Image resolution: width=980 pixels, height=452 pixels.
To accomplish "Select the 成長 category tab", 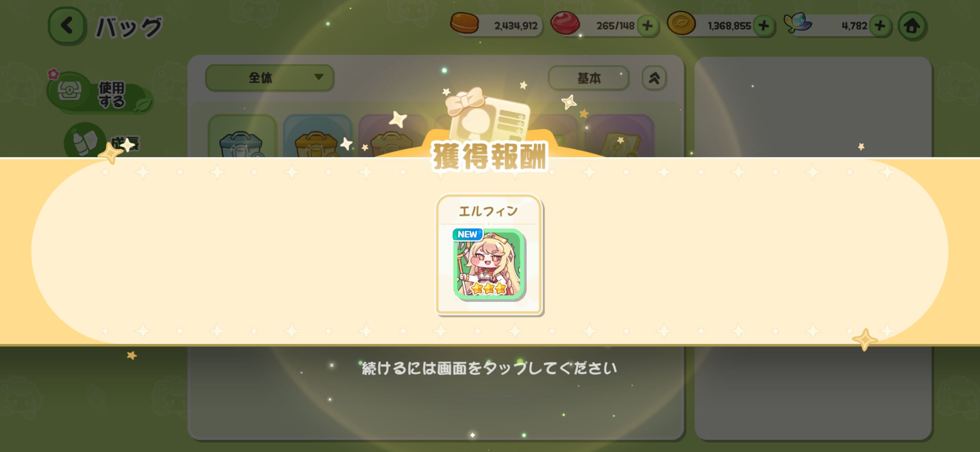I will pyautogui.click(x=103, y=141).
